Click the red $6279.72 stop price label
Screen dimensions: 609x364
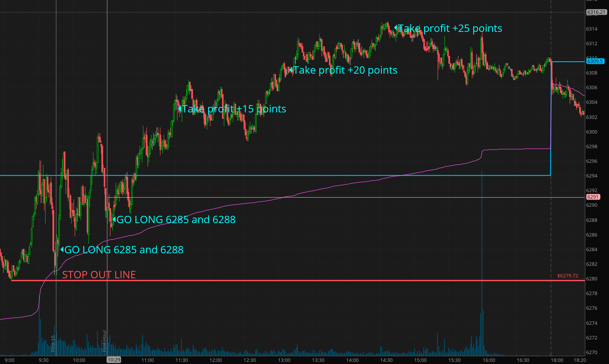point(568,276)
